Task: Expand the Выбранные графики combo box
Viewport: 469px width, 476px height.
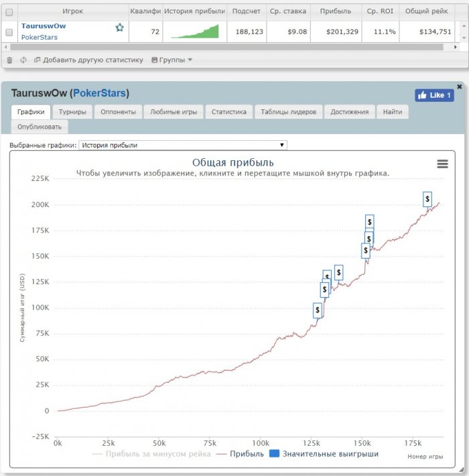Action: pos(183,145)
